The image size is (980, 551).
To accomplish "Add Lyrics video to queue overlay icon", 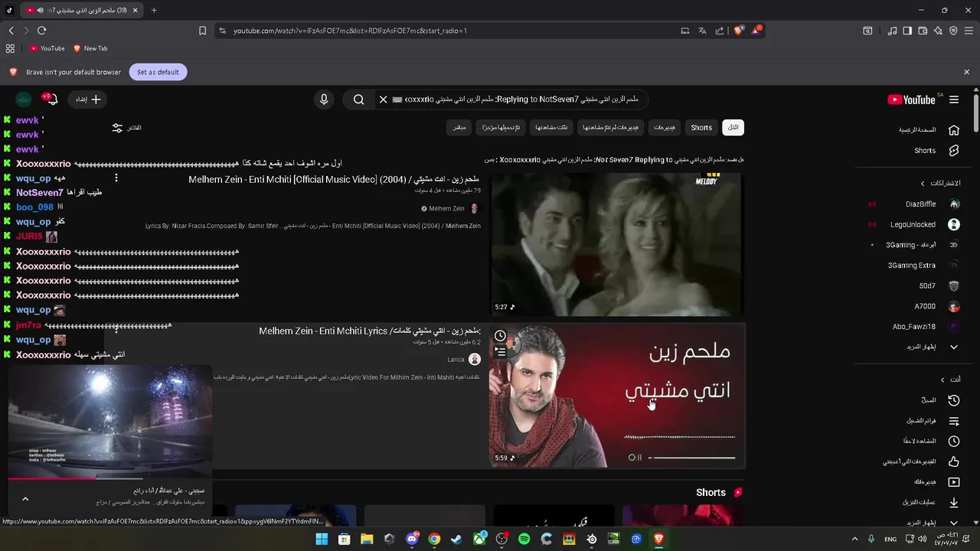I will click(x=500, y=351).
